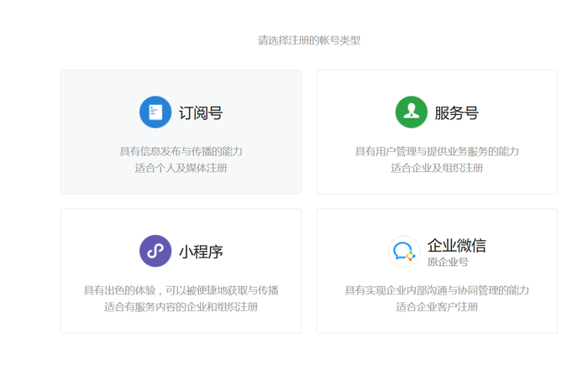Click 适合有服务内容的企业和组织注册 text
Viewport: 588px width, 365px height.
[x=181, y=307]
